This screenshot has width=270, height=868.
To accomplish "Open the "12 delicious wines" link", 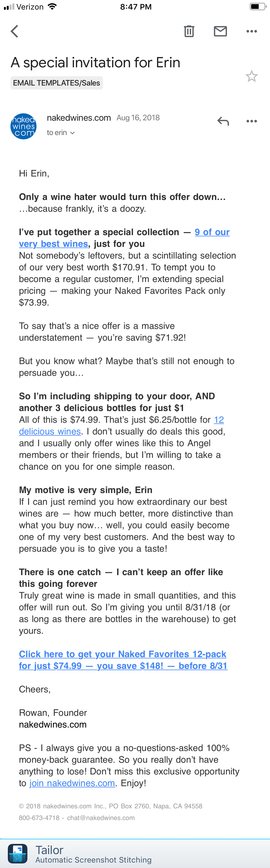I will tap(50, 431).
